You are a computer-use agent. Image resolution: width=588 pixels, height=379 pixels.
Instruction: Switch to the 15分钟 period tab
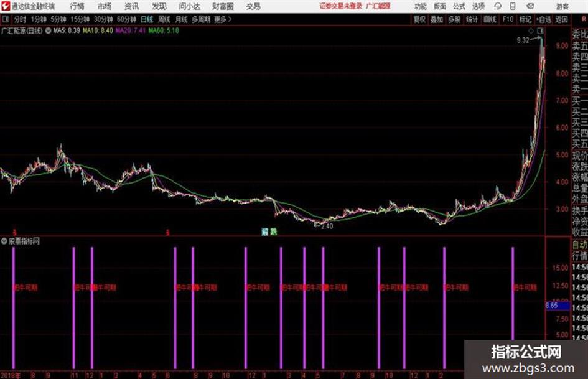(80, 19)
